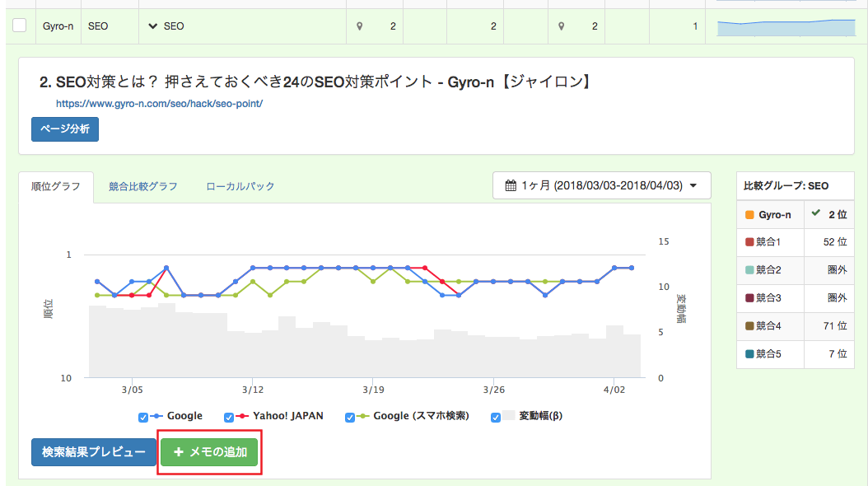Select the 競合1 52 位 rank cell
The width and height of the screenshot is (868, 486).
tap(828, 242)
